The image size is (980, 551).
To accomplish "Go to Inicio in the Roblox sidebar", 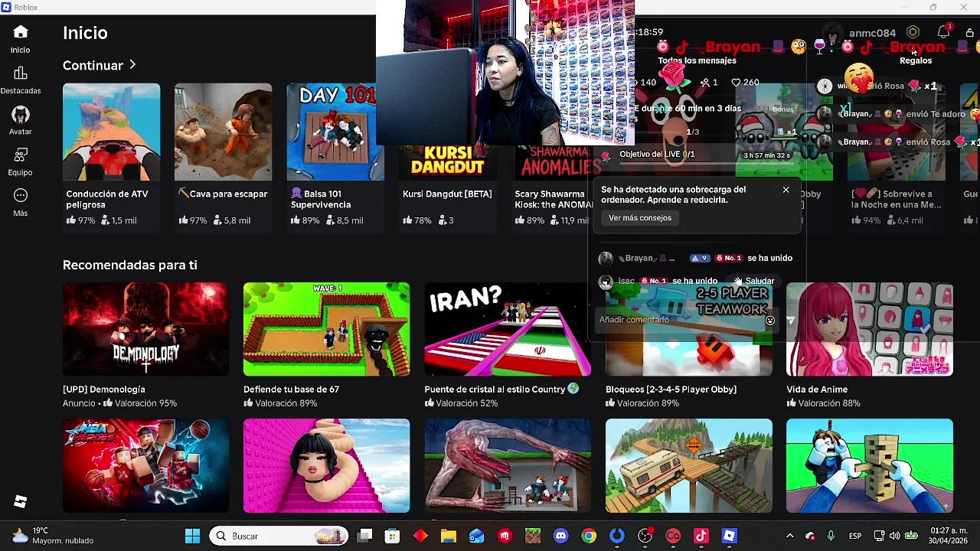I will 21,39.
